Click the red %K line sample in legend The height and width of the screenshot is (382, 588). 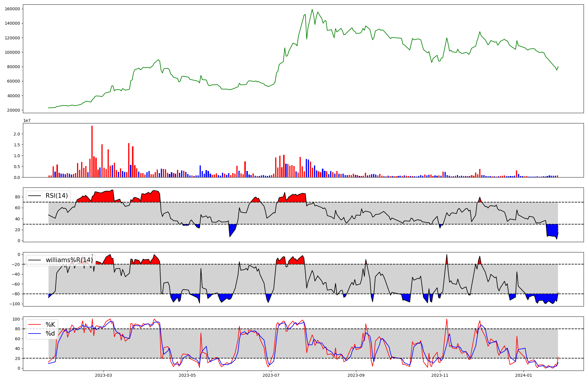(34, 324)
